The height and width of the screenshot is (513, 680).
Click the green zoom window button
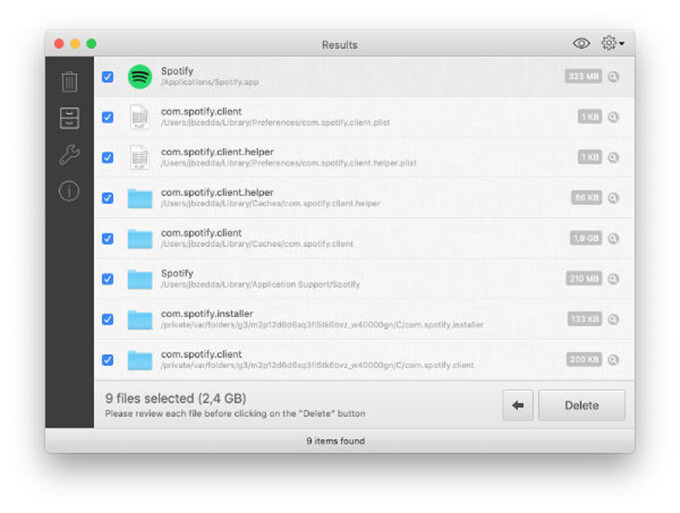(91, 44)
